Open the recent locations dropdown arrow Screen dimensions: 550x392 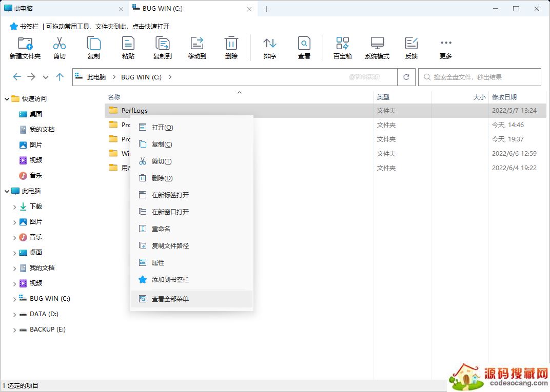click(x=46, y=77)
